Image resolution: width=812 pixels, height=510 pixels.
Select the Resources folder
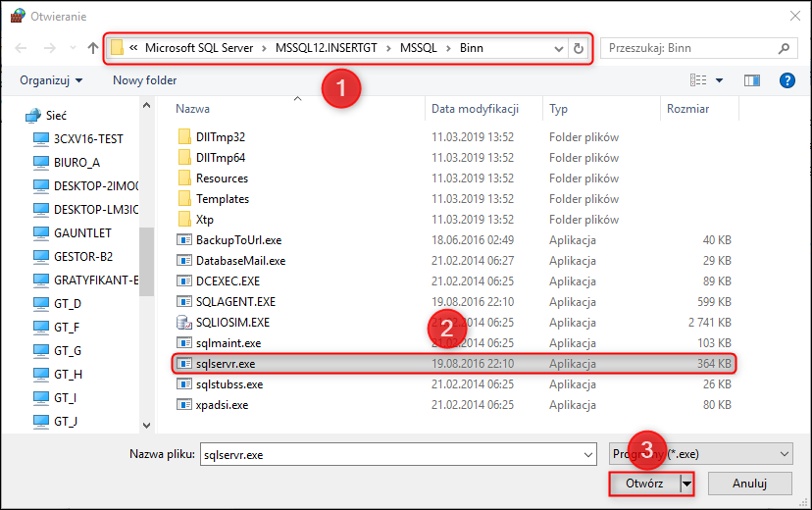pos(222,178)
